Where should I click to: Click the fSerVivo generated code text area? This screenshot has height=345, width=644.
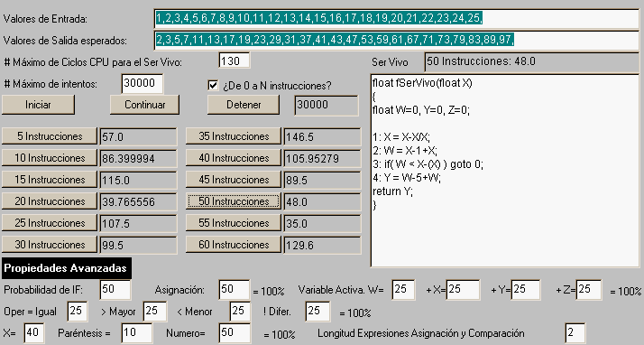click(505, 171)
